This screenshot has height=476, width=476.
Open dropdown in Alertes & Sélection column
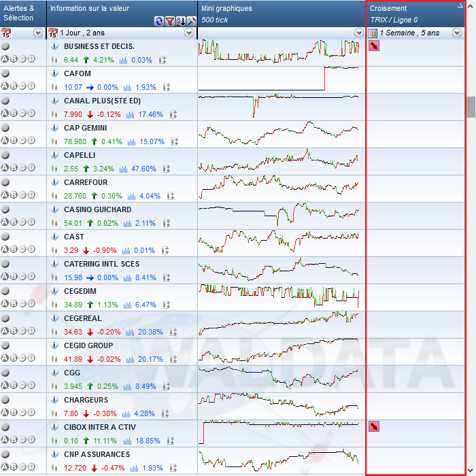point(38,33)
